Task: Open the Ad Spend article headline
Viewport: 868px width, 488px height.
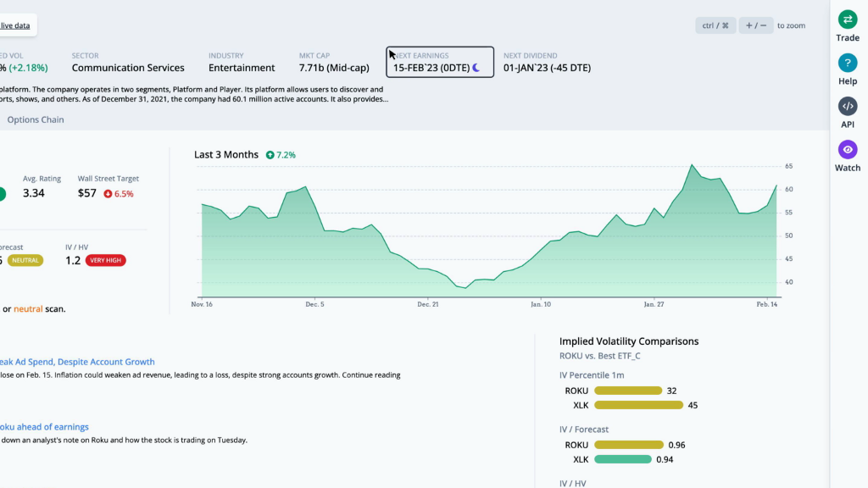Action: [x=77, y=362]
